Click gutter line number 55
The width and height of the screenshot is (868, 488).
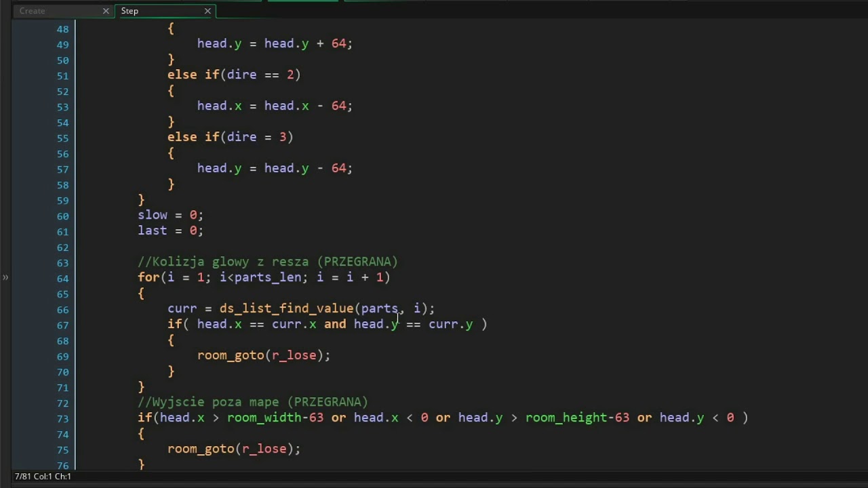[x=62, y=138]
